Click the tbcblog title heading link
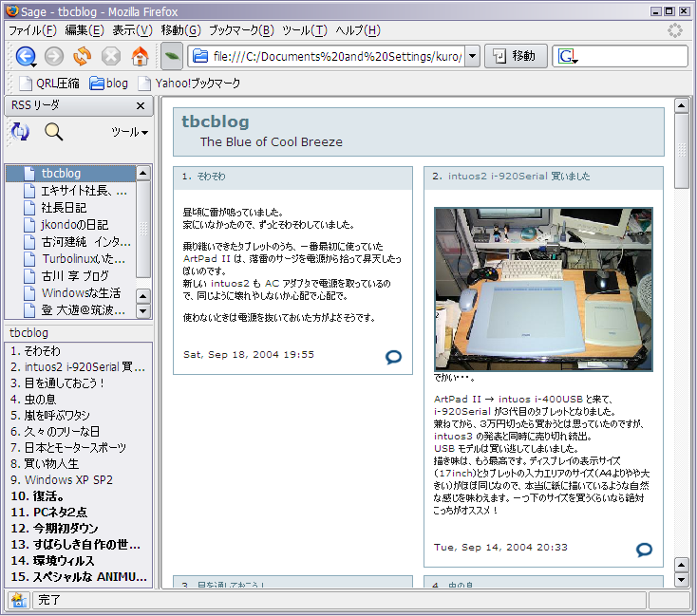The height and width of the screenshot is (616, 697). [216, 121]
